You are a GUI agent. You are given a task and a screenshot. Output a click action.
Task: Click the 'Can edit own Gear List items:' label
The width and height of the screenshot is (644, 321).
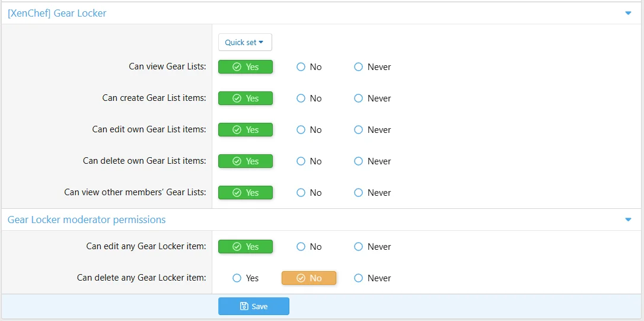149,129
